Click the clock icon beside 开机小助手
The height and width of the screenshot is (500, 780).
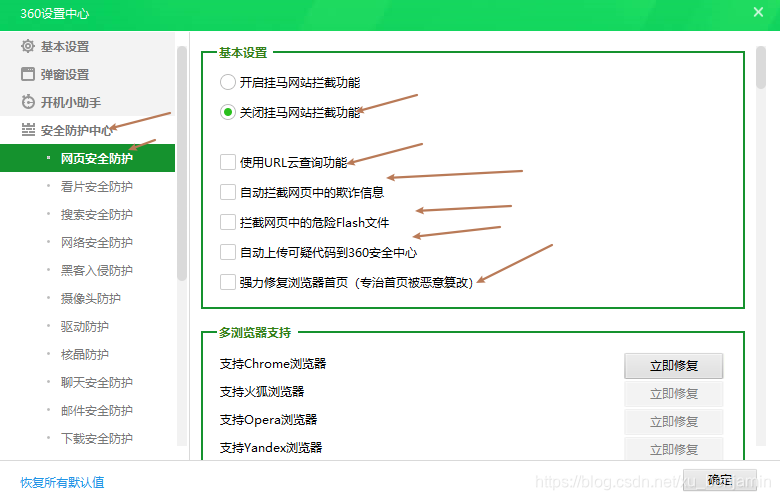click(x=28, y=102)
